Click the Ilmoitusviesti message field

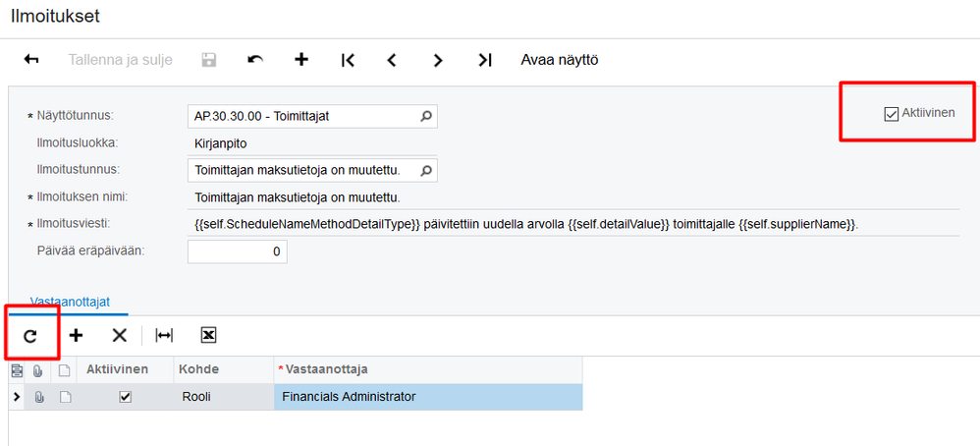tap(573, 225)
